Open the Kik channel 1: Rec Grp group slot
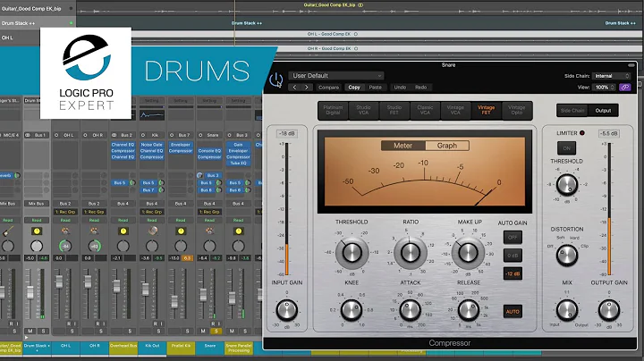This screenshot has width=644, height=361. coord(152,212)
